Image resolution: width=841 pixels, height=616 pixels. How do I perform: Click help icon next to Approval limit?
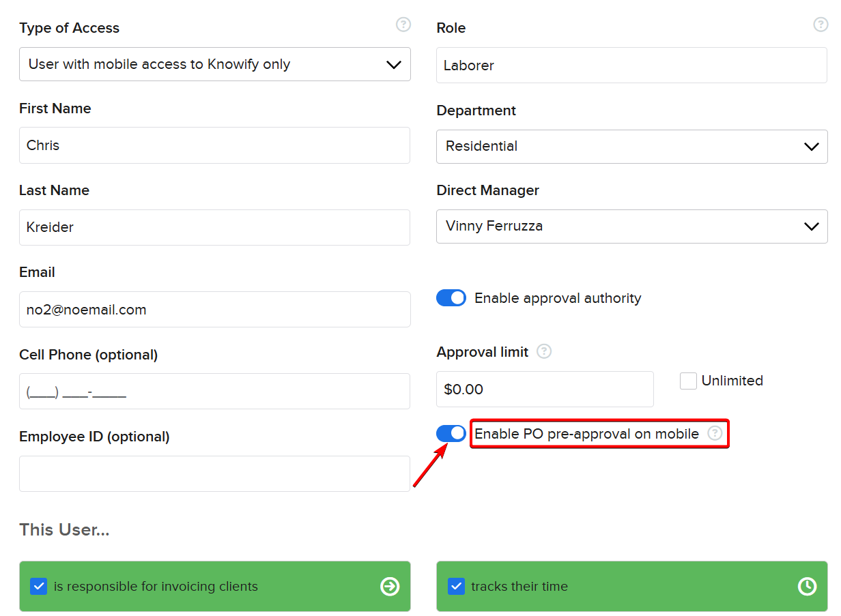click(x=544, y=351)
